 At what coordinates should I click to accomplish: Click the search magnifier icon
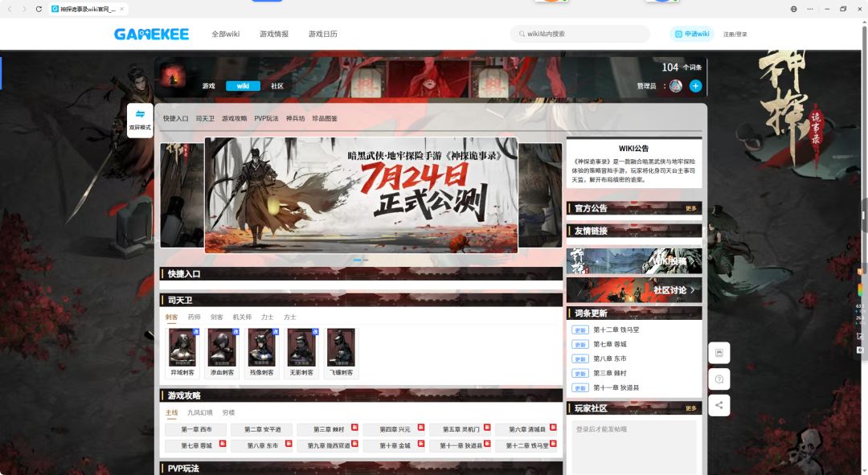pyautogui.click(x=522, y=34)
